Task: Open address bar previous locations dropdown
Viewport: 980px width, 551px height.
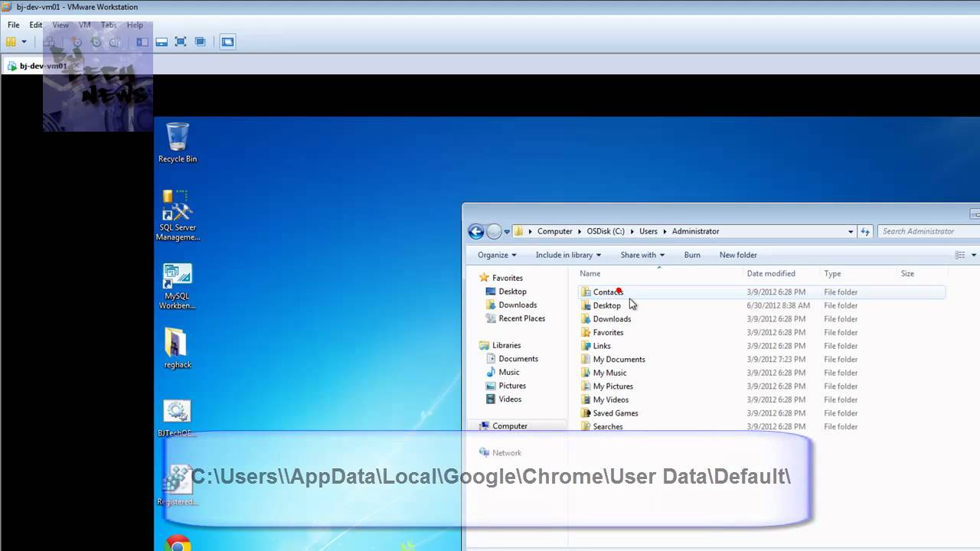Action: (851, 231)
